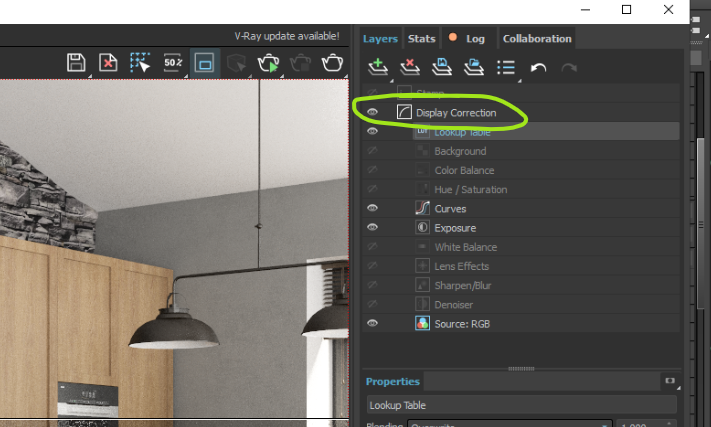Clear the image with the red X icon

108,63
